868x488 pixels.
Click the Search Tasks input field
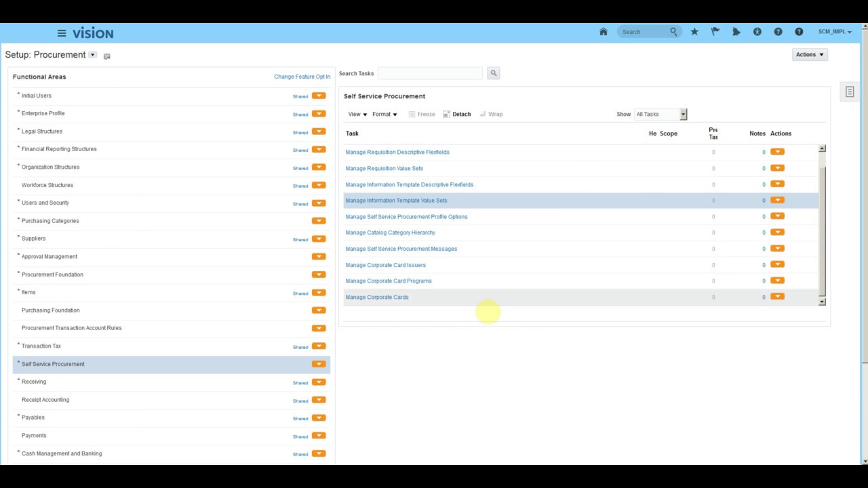pos(430,73)
